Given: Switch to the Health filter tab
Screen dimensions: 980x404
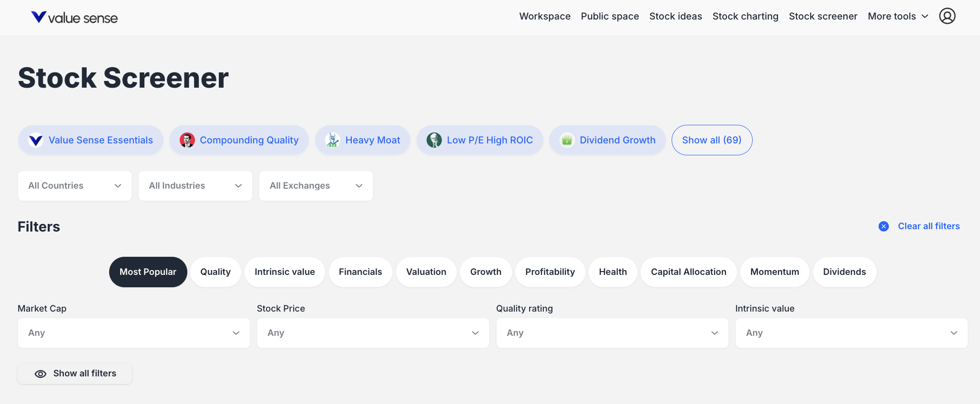Looking at the screenshot, I should (x=613, y=272).
